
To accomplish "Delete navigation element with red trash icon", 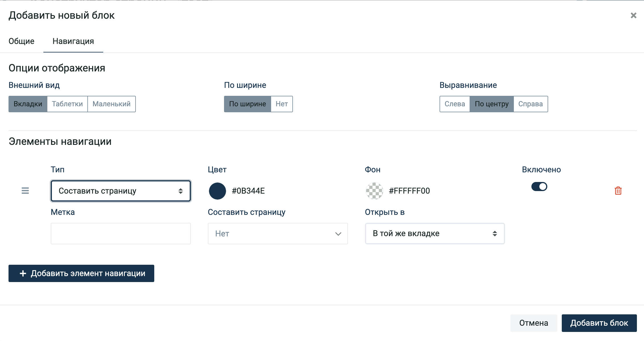I will [x=618, y=191].
